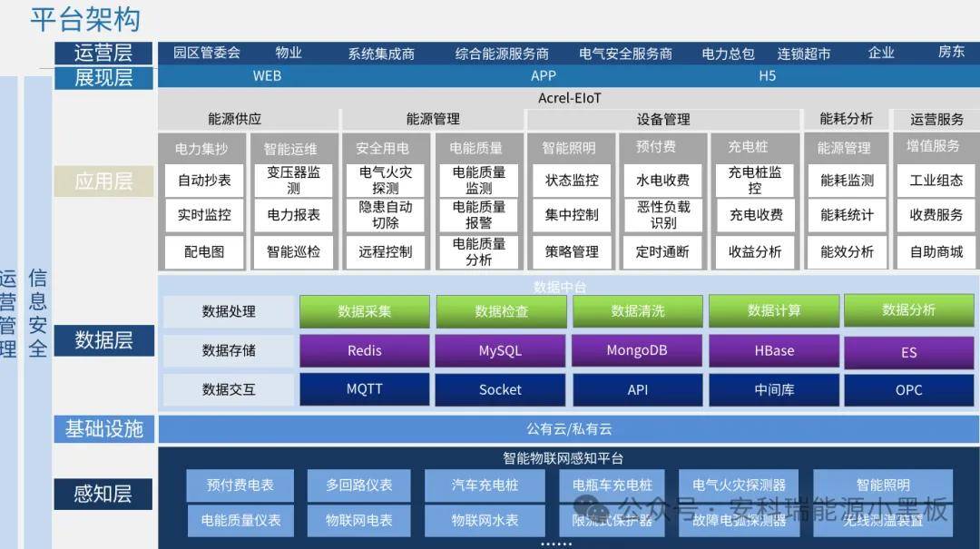
Task: Select the 能耗监测 box
Action: (x=847, y=180)
